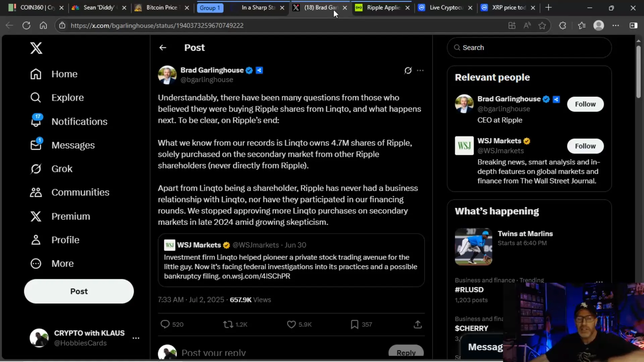The width and height of the screenshot is (644, 362).
Task: Click the Search input field
Action: coord(529,48)
